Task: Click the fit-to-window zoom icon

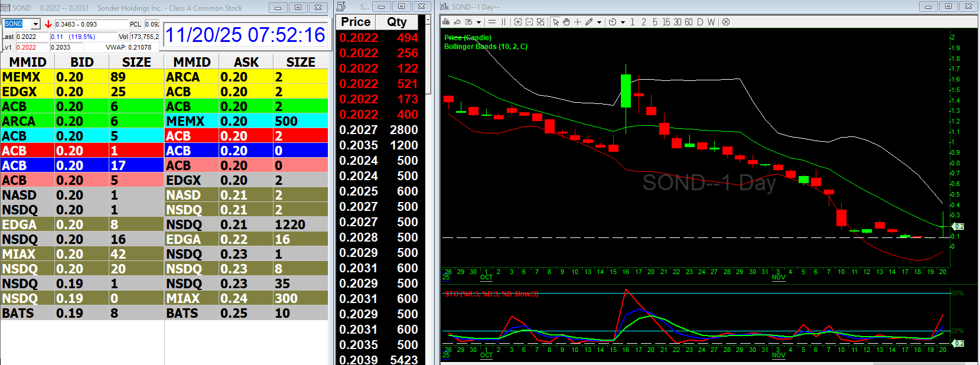Action: point(541,22)
